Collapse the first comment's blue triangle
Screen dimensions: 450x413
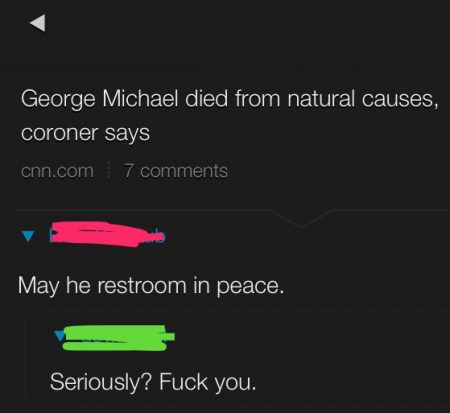(x=28, y=236)
